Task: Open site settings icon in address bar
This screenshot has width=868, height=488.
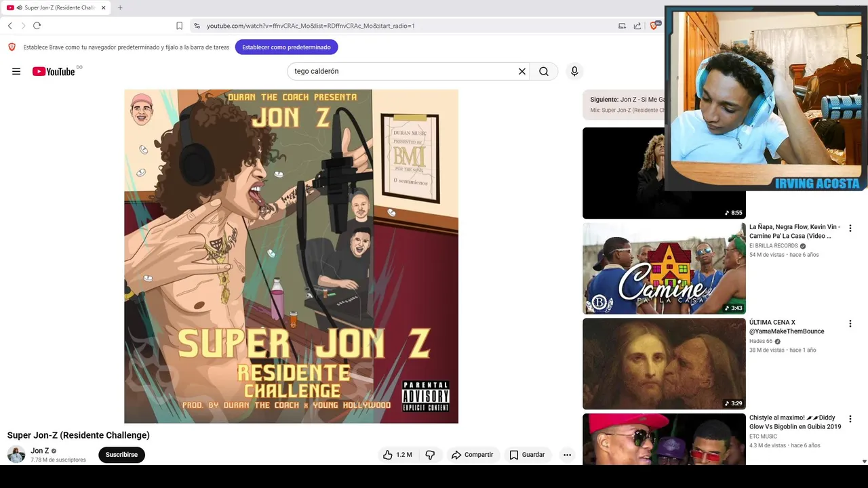Action: [x=197, y=26]
